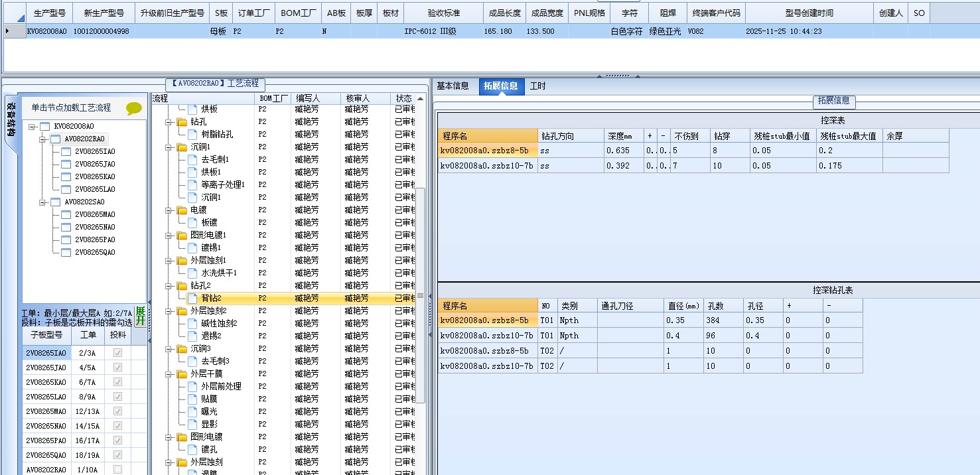Viewport: 980px width, 475px height.
Task: Switch to the 基本信息 tab
Action: 453,86
